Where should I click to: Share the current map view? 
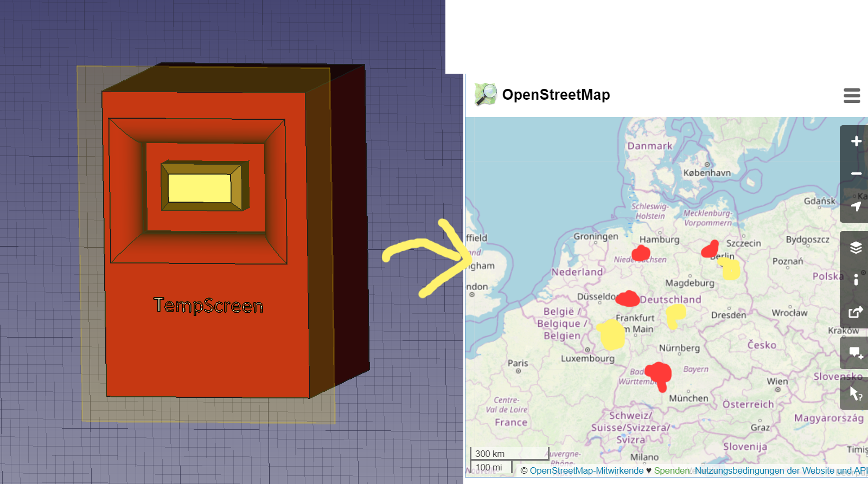(856, 312)
